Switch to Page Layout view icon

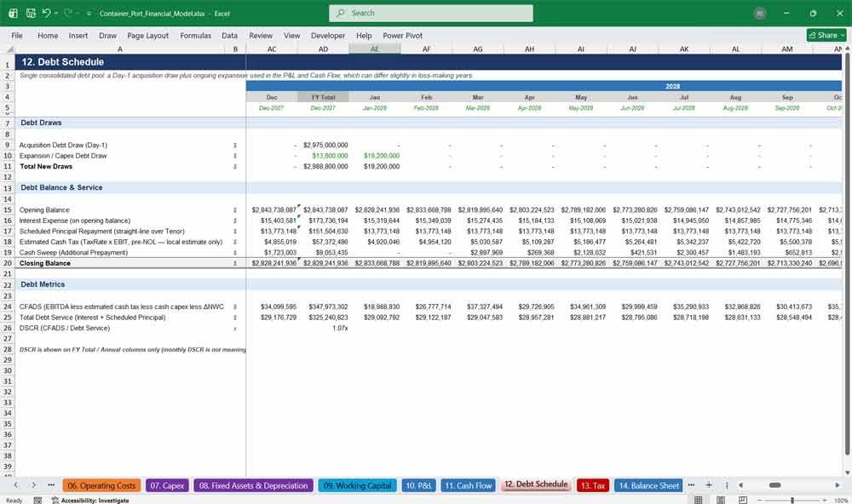[x=721, y=500]
